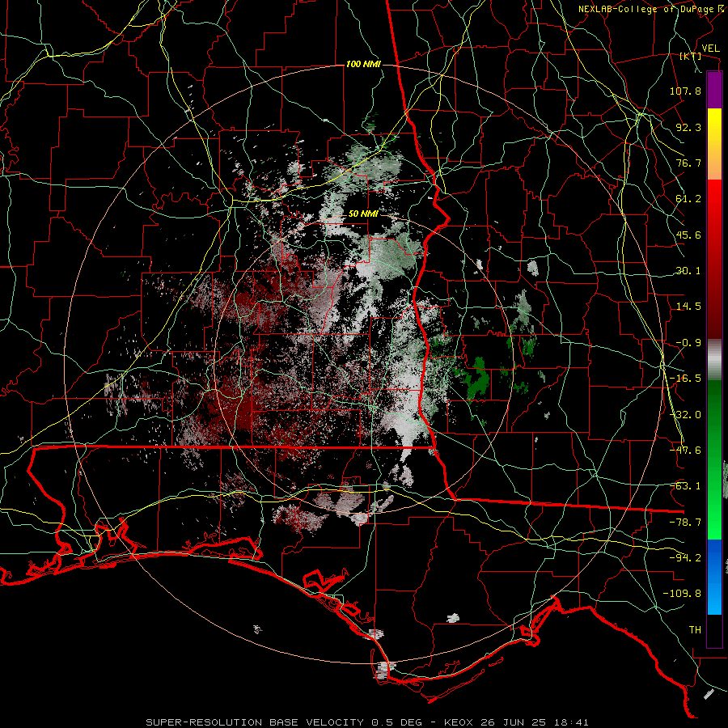Click the 50 NMI range ring label
Screen dimensions: 728x728
(363, 214)
